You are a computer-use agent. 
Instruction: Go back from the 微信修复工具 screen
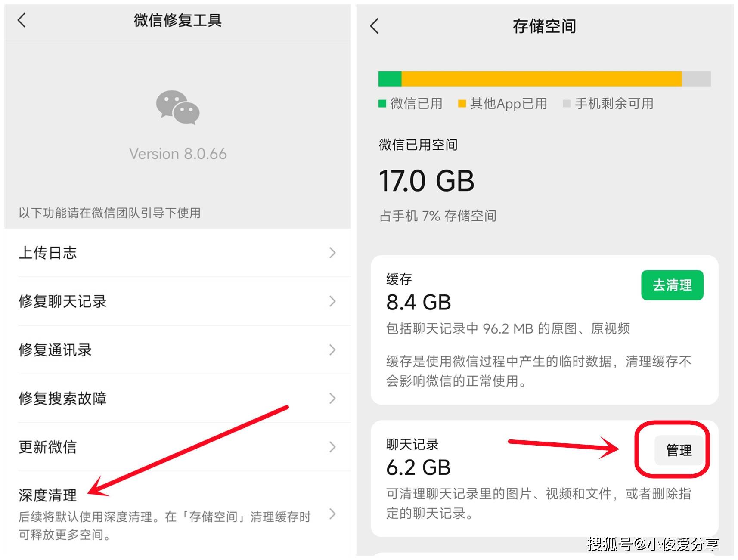22,20
